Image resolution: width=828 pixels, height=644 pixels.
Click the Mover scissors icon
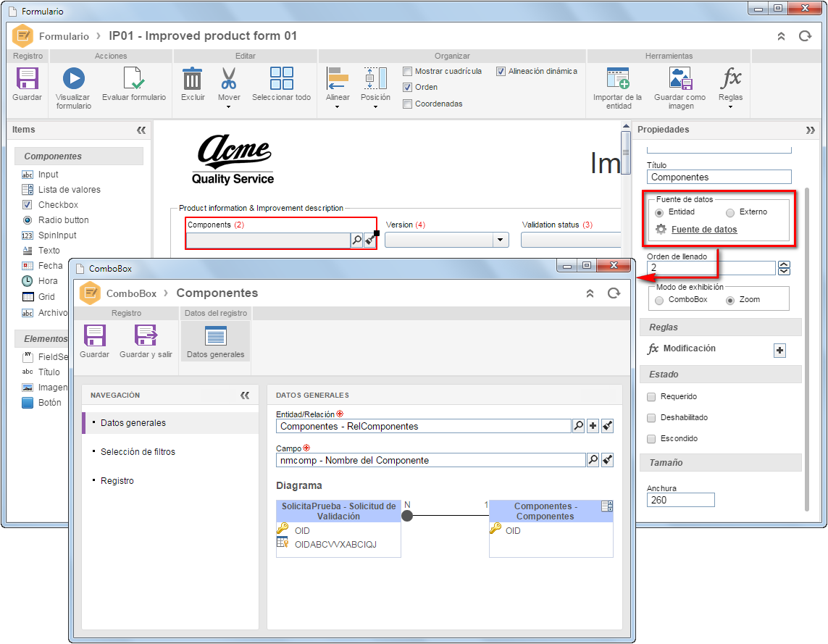point(229,79)
